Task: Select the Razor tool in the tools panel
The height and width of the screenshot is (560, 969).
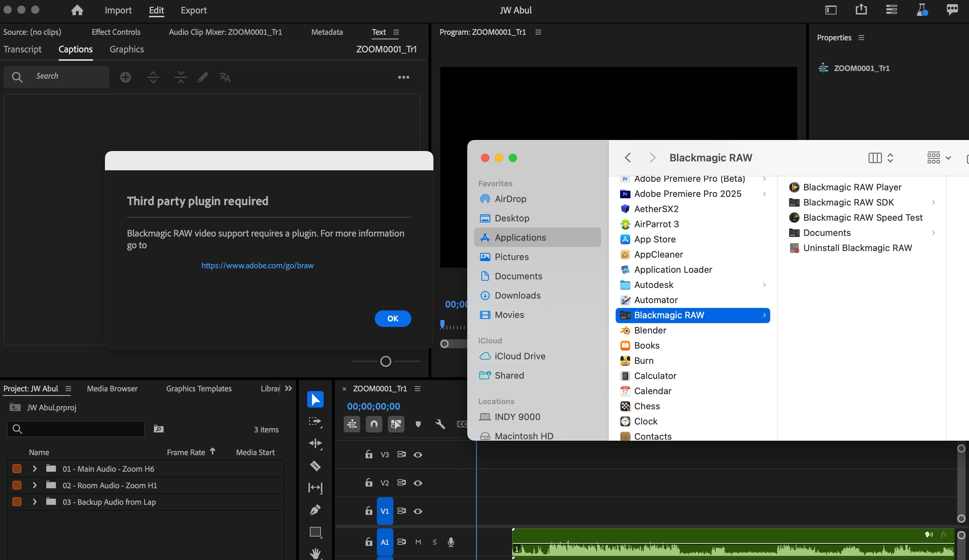Action: (315, 466)
